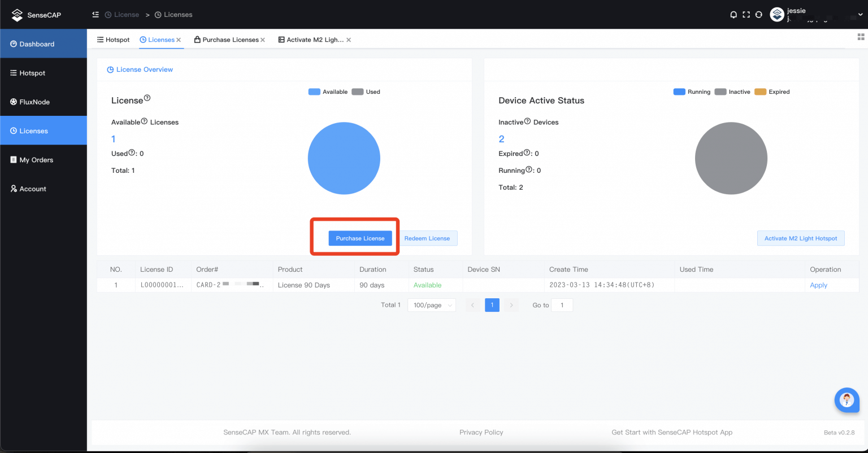Click the refresh icon in header

tap(759, 15)
